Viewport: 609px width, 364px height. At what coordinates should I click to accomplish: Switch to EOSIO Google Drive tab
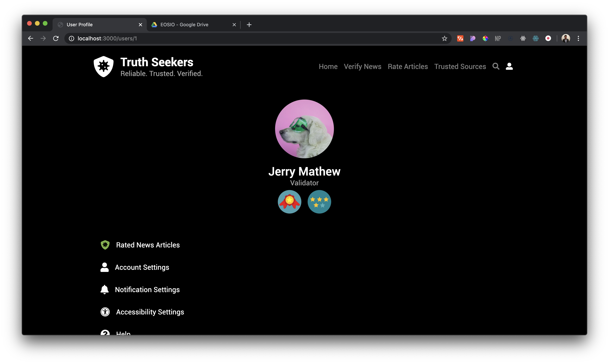(184, 24)
